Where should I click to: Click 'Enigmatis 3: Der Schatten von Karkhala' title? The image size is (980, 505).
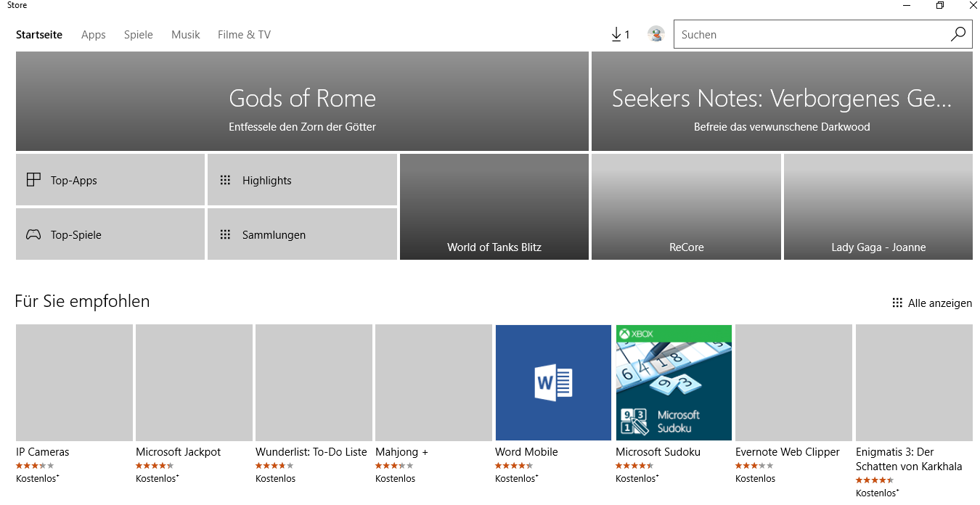(909, 459)
